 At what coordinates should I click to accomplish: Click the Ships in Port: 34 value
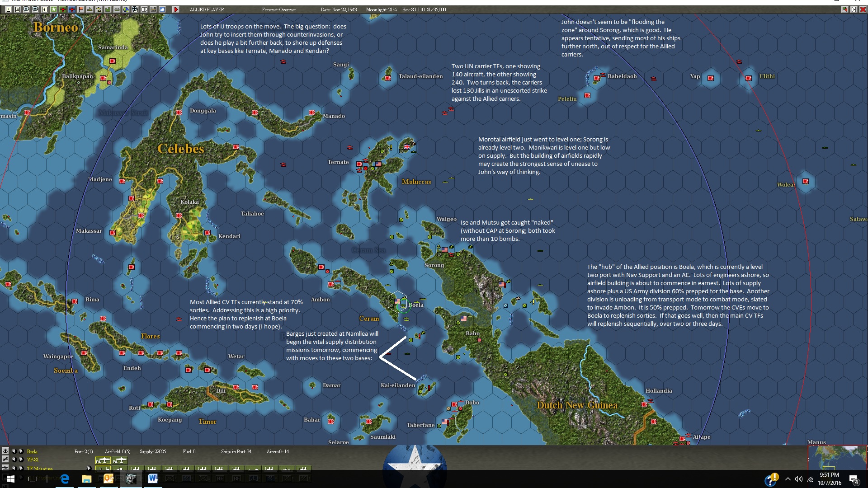(x=236, y=451)
